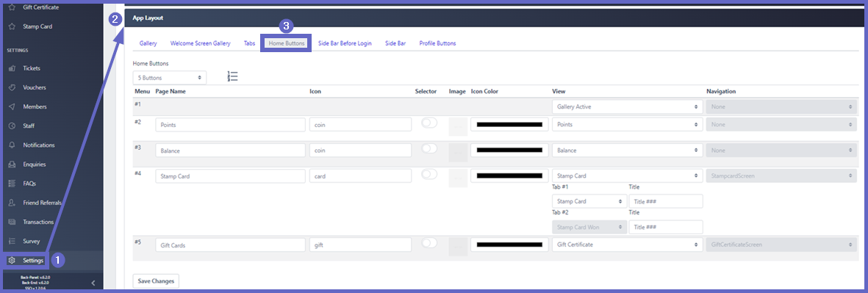Screen dimensions: 868x293
Task: Switch to the Side Bar tab
Action: [x=395, y=43]
